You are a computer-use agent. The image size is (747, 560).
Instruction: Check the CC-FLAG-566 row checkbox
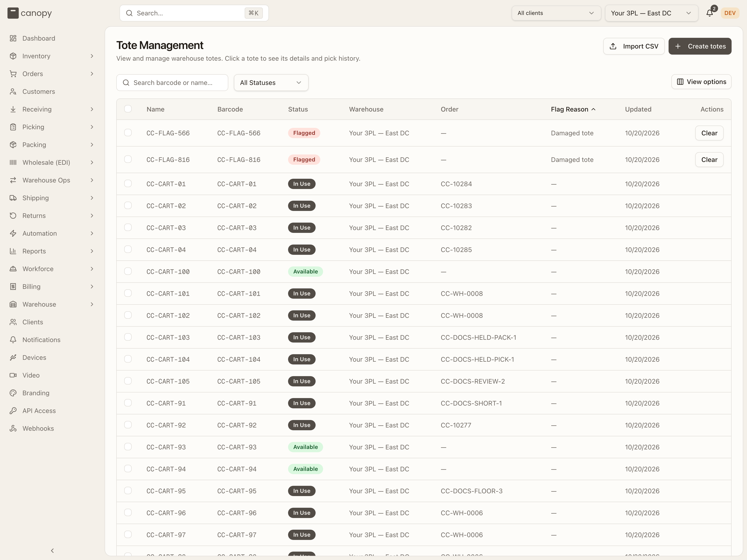click(x=128, y=133)
